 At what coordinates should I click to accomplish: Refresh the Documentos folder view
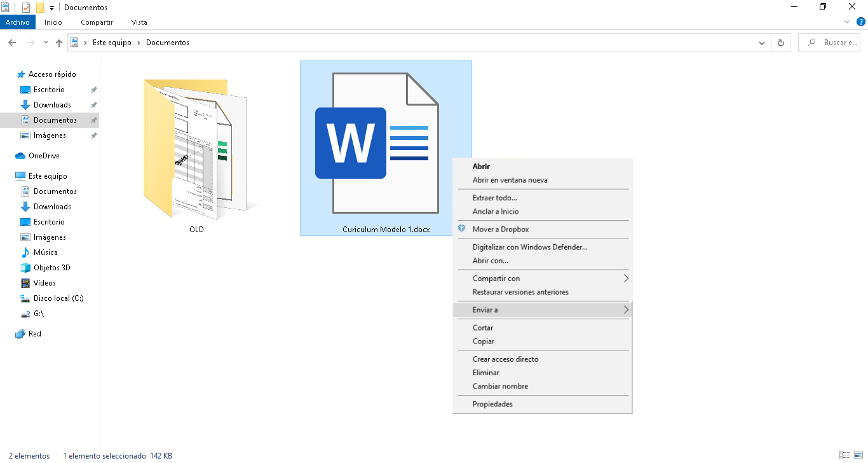781,43
